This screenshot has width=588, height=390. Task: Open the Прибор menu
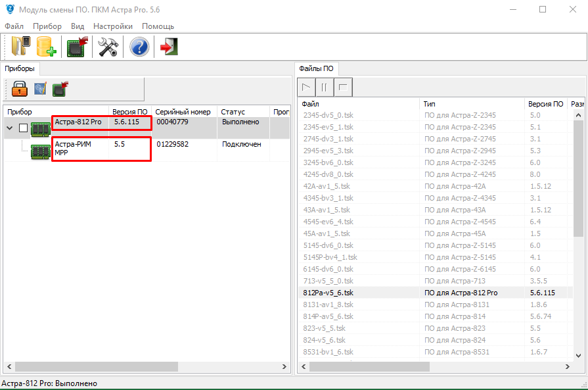(47, 26)
